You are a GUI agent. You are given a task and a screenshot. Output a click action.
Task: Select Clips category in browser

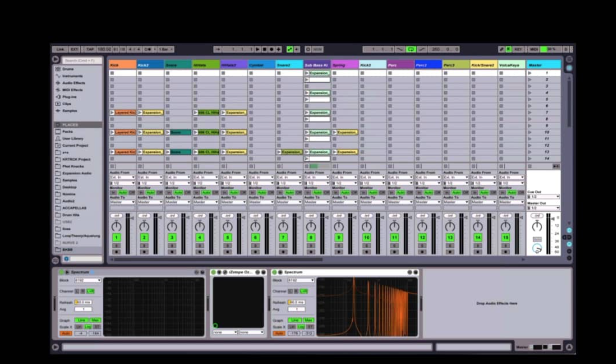[x=66, y=104]
